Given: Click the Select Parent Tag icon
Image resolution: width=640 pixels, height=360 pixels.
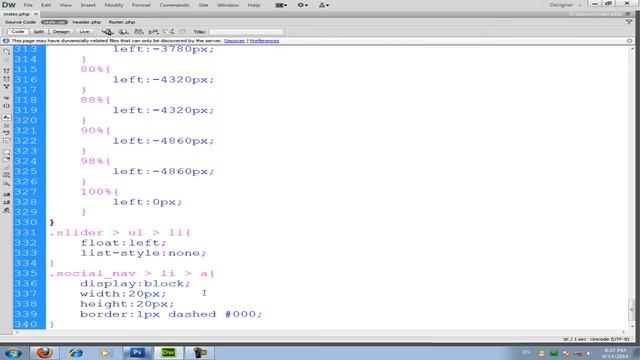Looking at the screenshot, I should tap(6, 98).
